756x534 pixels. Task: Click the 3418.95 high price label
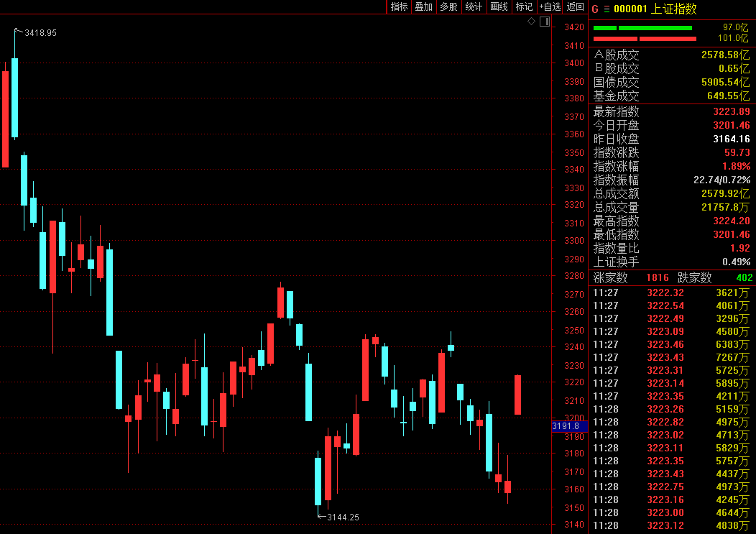[x=40, y=33]
